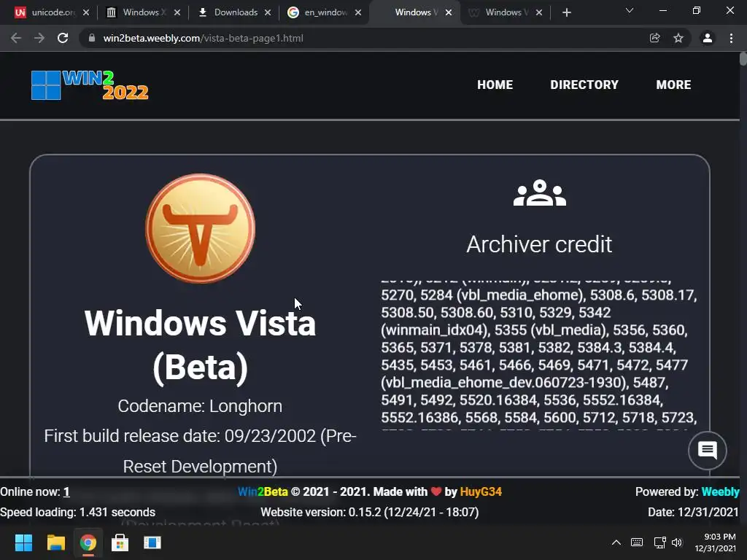Open a new tab with the plus button
The image size is (747, 560).
(x=566, y=12)
